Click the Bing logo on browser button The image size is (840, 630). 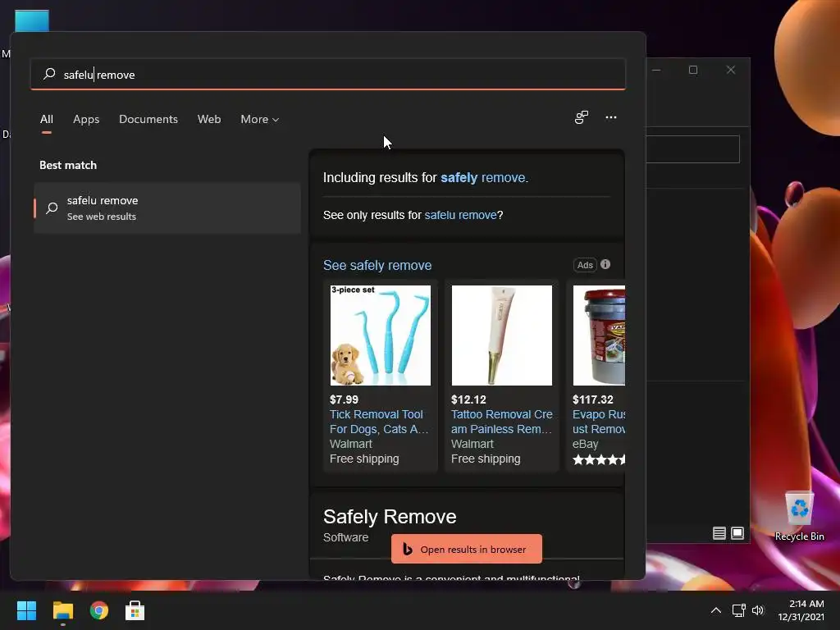(407, 549)
